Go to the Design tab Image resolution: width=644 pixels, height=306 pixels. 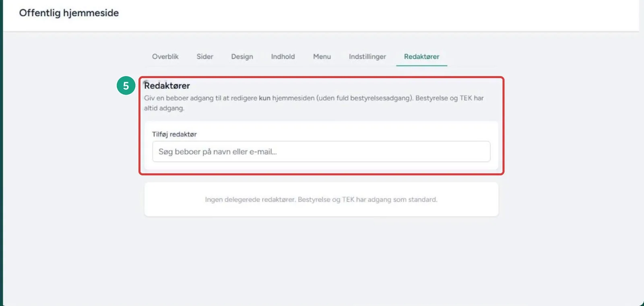[242, 57]
